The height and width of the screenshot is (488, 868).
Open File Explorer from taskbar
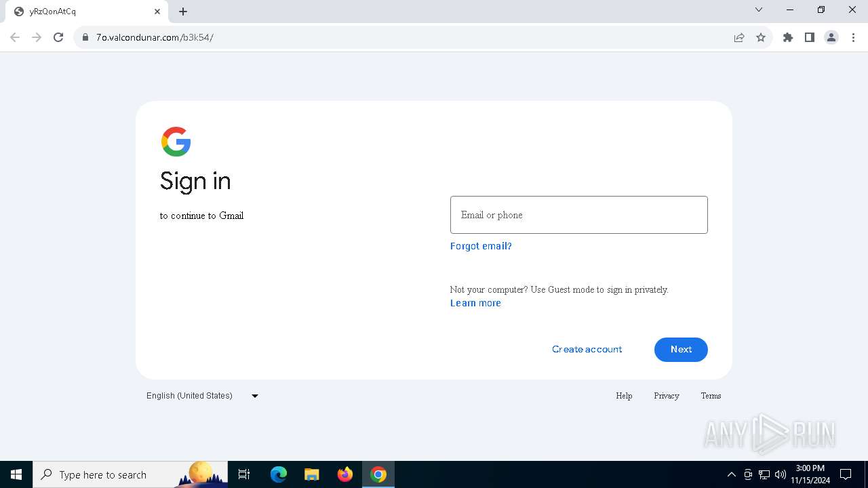coord(312,474)
